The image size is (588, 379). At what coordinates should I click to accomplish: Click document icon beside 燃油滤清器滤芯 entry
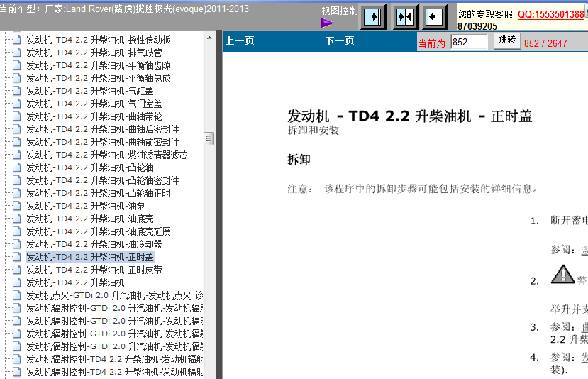[x=16, y=155]
